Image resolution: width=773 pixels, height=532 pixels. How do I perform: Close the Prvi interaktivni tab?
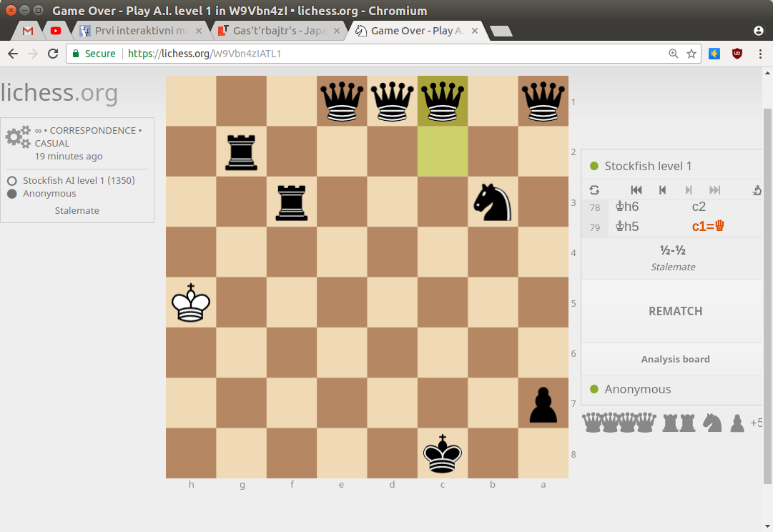(199, 31)
